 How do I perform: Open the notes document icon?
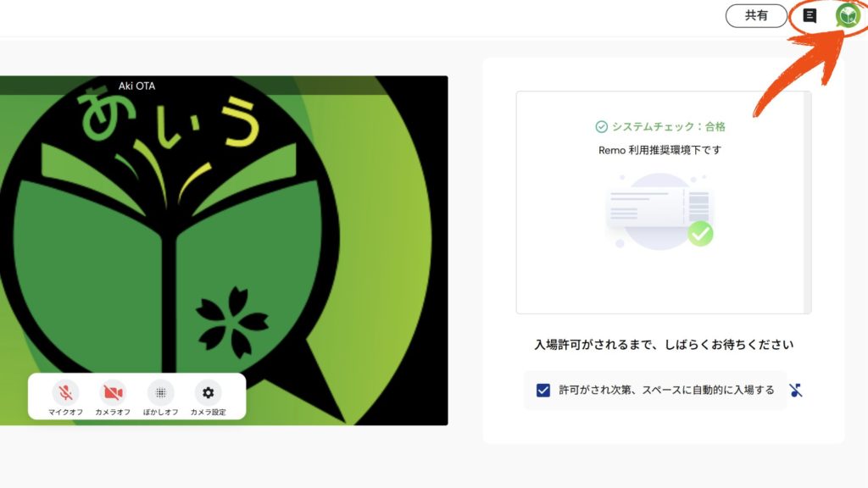(810, 15)
